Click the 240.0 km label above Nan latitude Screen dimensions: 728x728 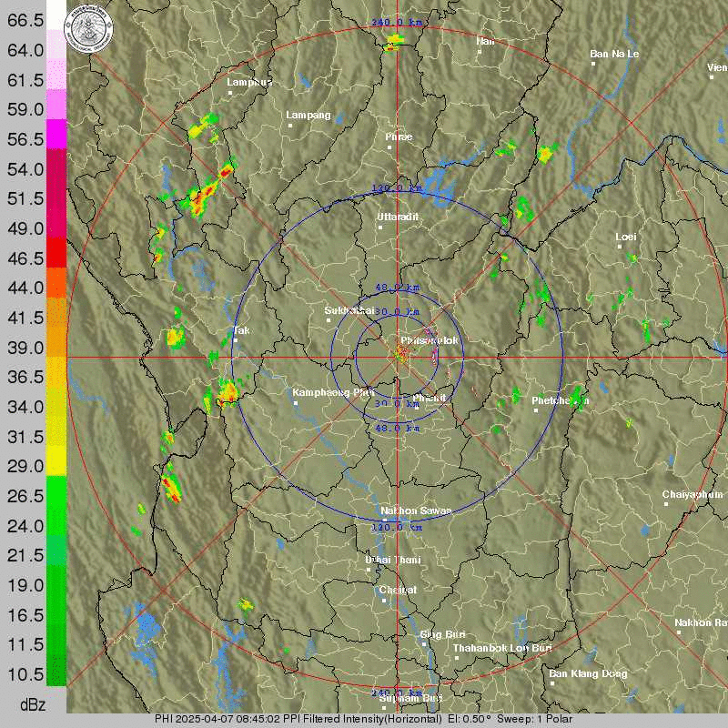(x=397, y=22)
